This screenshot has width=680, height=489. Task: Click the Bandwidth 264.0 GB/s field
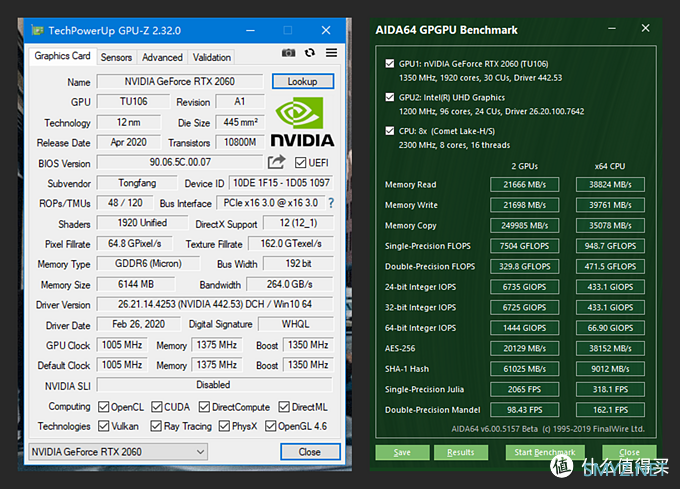(290, 284)
